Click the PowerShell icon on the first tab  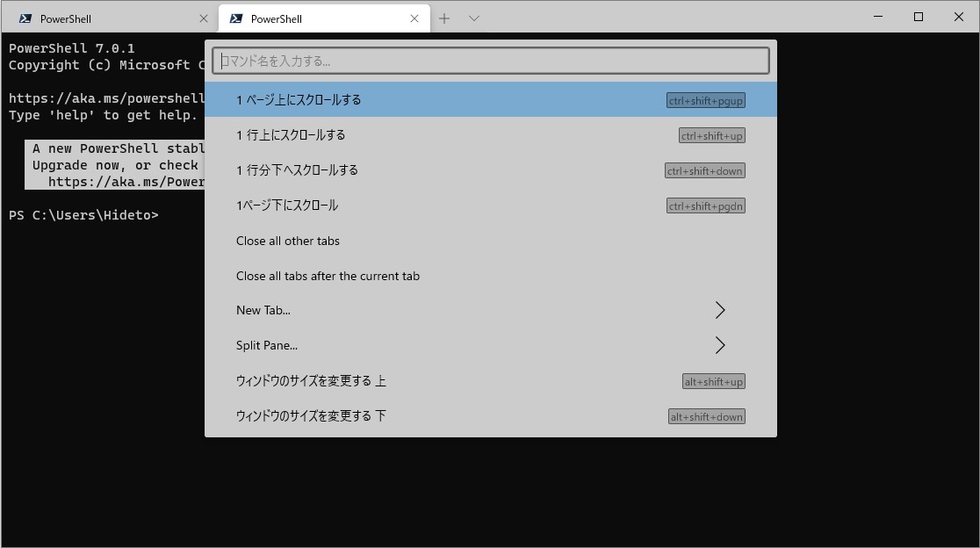click(x=26, y=17)
